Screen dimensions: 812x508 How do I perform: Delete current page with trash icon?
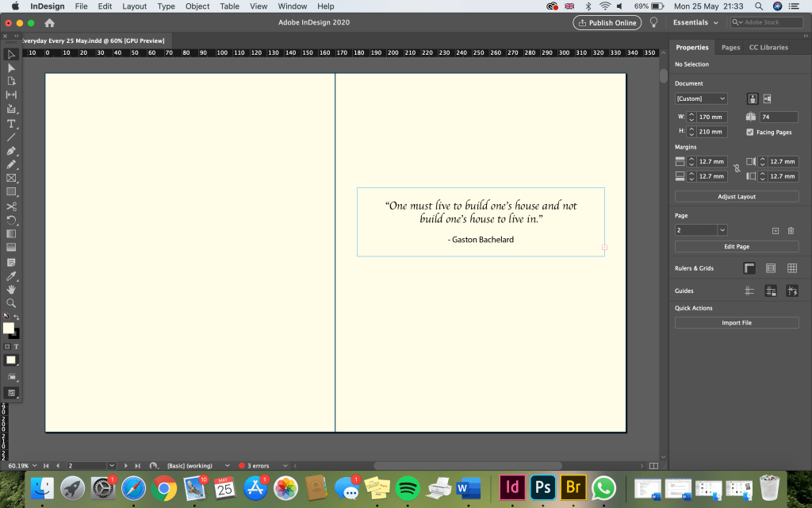click(x=791, y=230)
